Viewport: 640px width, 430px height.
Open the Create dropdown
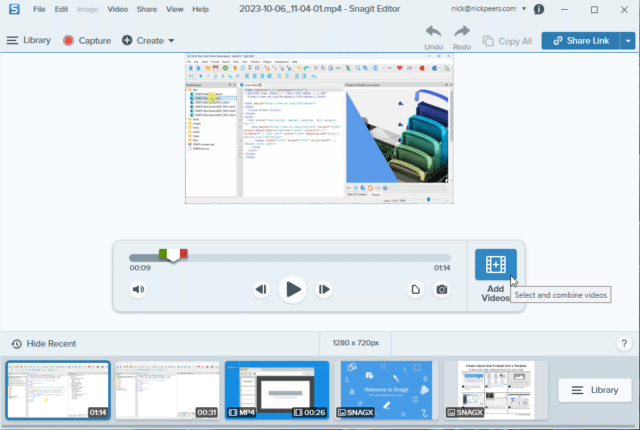(148, 40)
